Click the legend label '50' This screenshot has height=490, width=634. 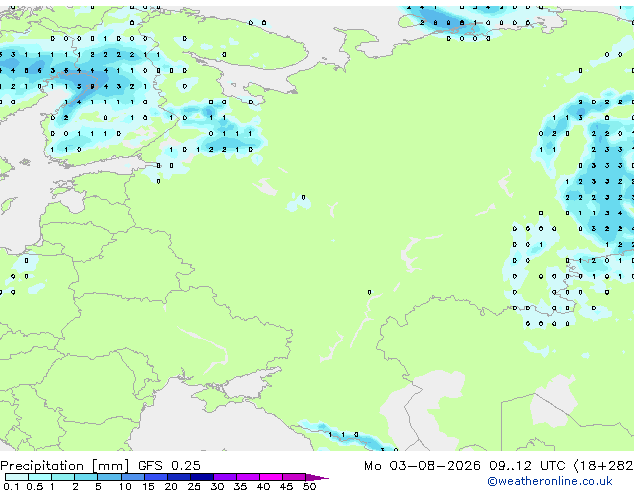click(309, 486)
